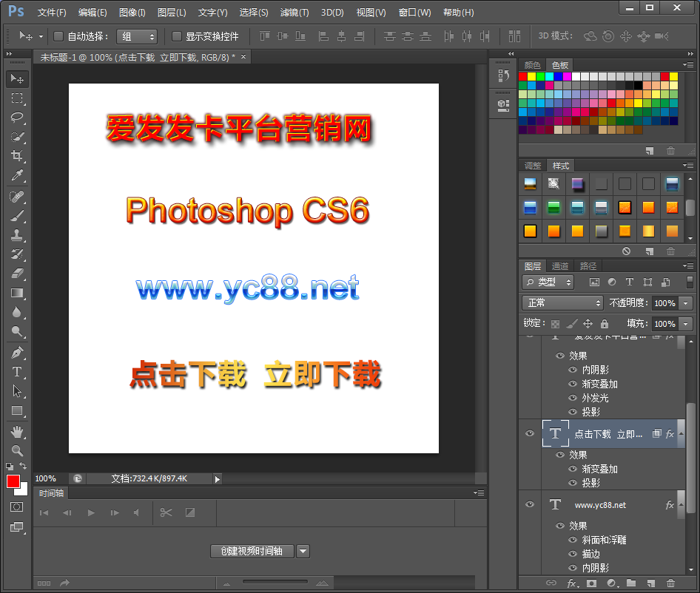Collapse effects of 点击下载 layer

click(682, 433)
